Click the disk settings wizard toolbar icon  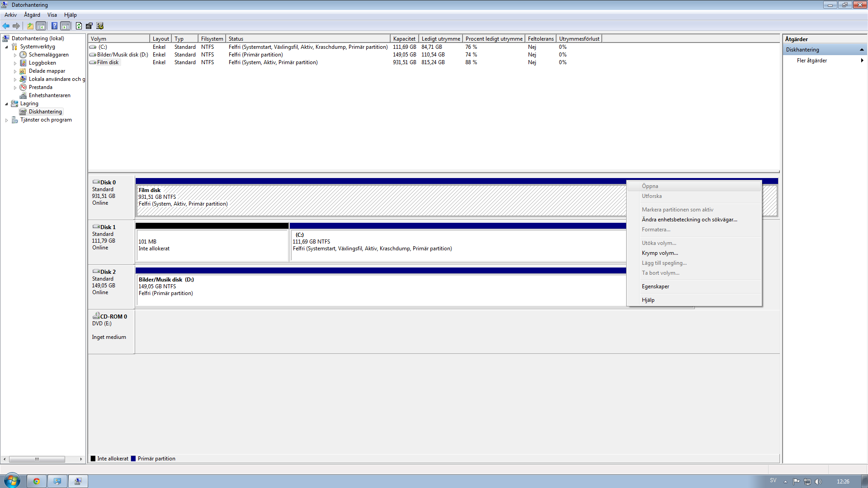[x=100, y=26]
